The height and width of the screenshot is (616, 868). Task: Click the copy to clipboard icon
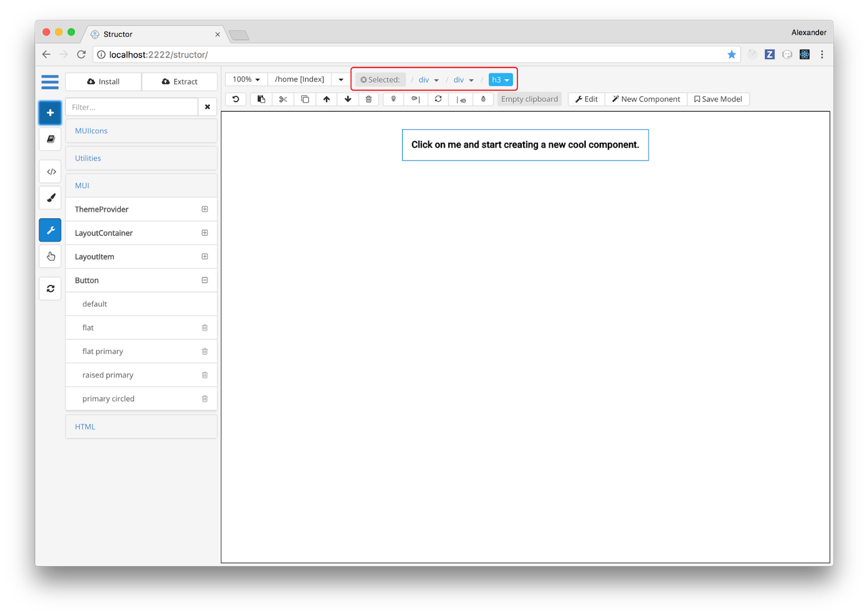(x=305, y=99)
